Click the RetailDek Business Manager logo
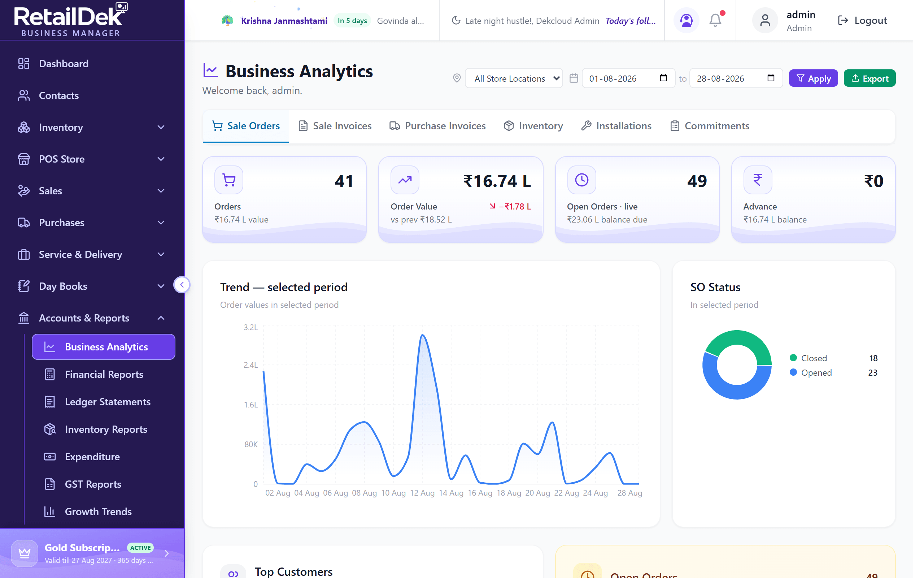The height and width of the screenshot is (578, 924). pos(71,20)
